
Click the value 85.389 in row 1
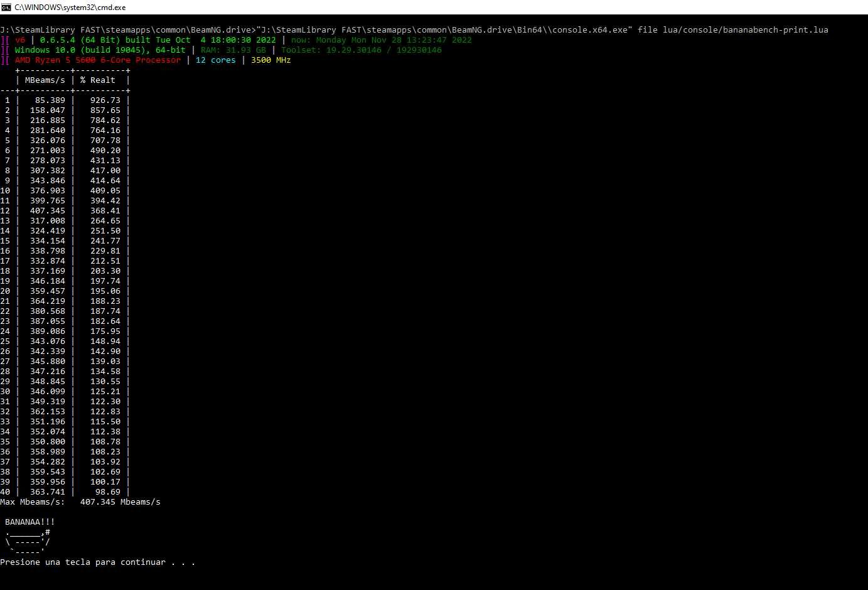click(x=50, y=100)
